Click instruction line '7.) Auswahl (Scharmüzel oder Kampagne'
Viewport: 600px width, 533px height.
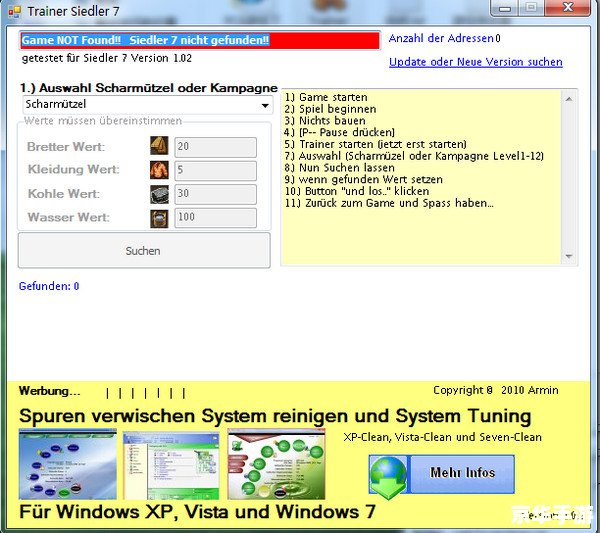click(x=414, y=156)
